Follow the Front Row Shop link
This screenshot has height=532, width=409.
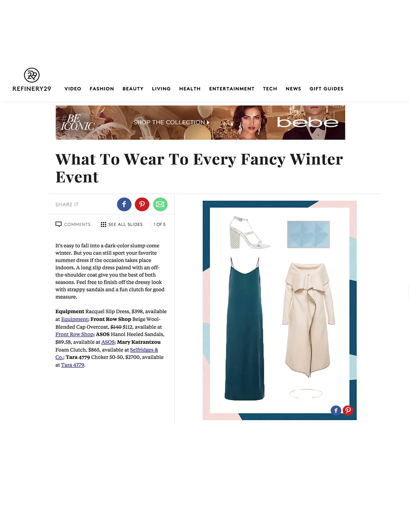pos(74,334)
